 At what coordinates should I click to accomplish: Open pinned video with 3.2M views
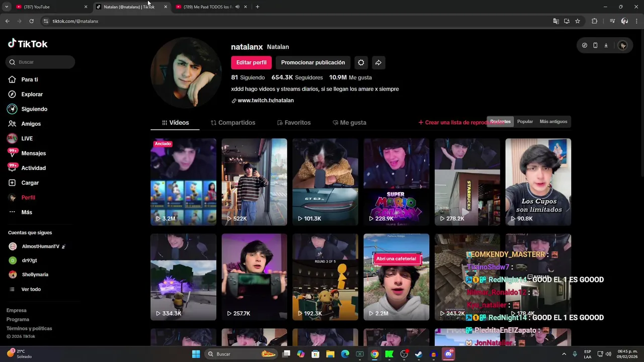(183, 182)
